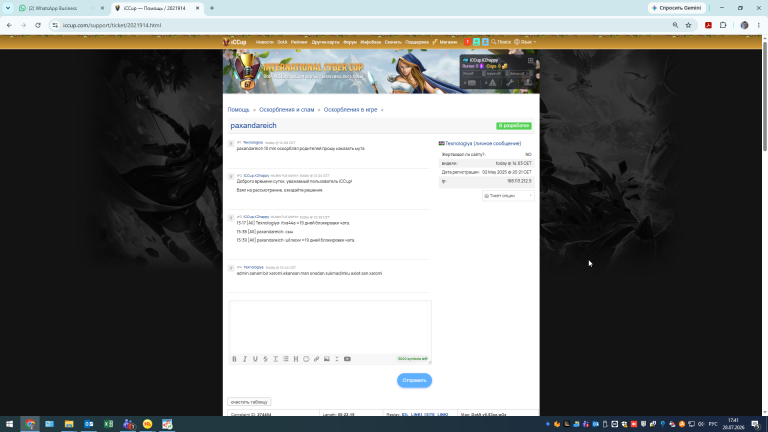Click the red notification badge in site header
Viewport: 768px width, 432px height.
(467, 42)
